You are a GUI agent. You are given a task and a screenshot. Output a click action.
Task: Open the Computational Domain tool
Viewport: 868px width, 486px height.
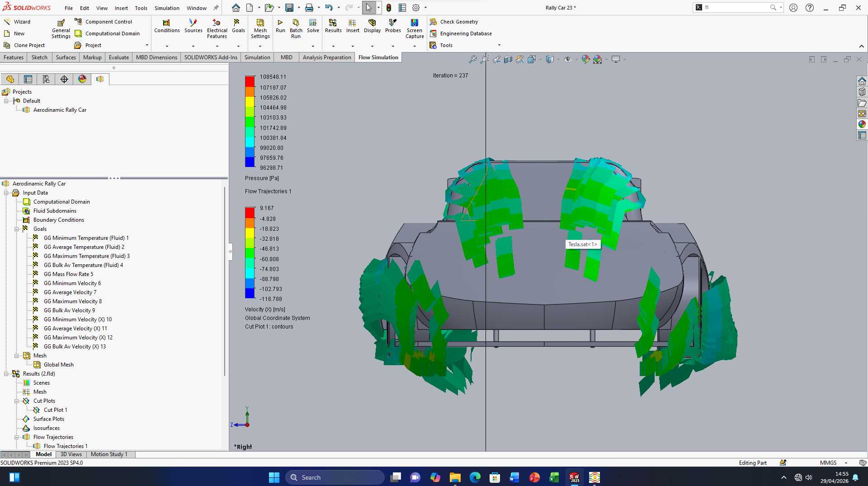107,33
